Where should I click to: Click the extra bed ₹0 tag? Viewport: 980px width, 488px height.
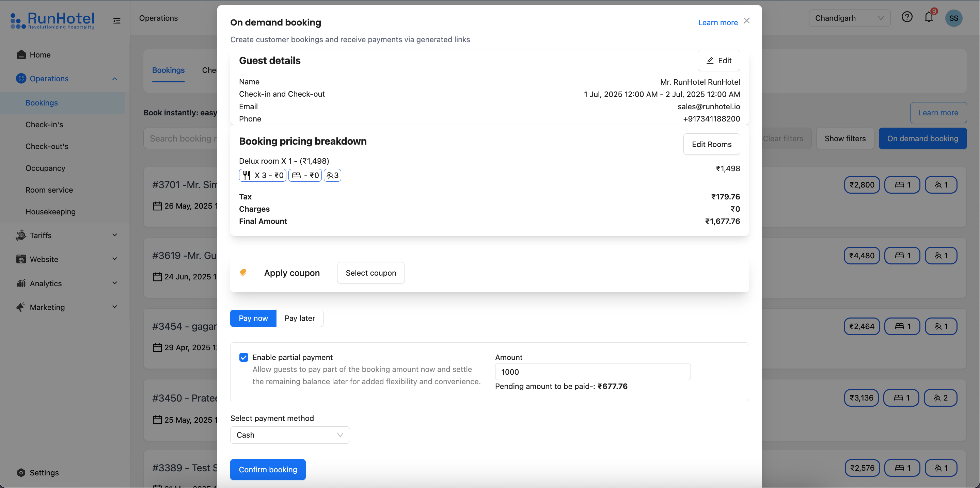click(x=305, y=175)
